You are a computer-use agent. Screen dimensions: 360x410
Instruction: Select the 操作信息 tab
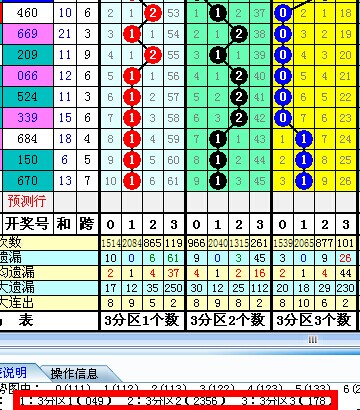74,373
